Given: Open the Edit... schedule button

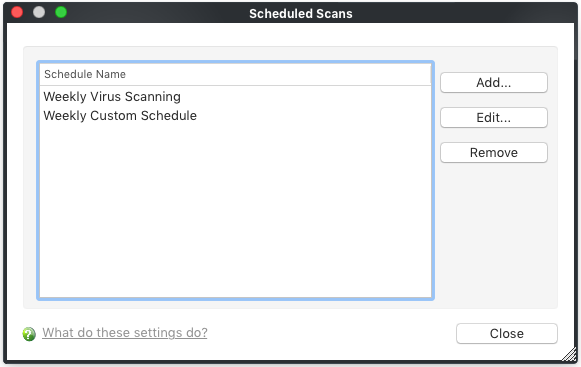Looking at the screenshot, I should click(494, 118).
